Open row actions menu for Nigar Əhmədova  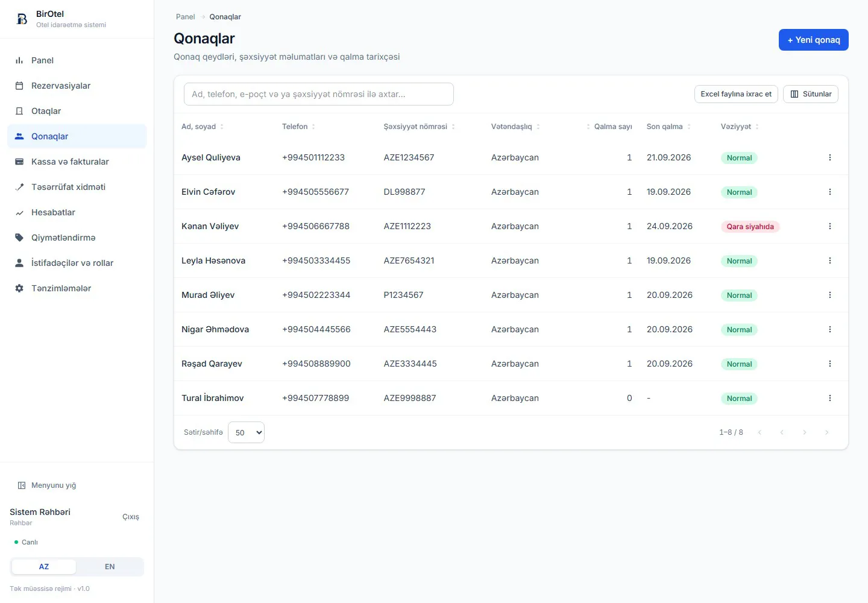[830, 329]
